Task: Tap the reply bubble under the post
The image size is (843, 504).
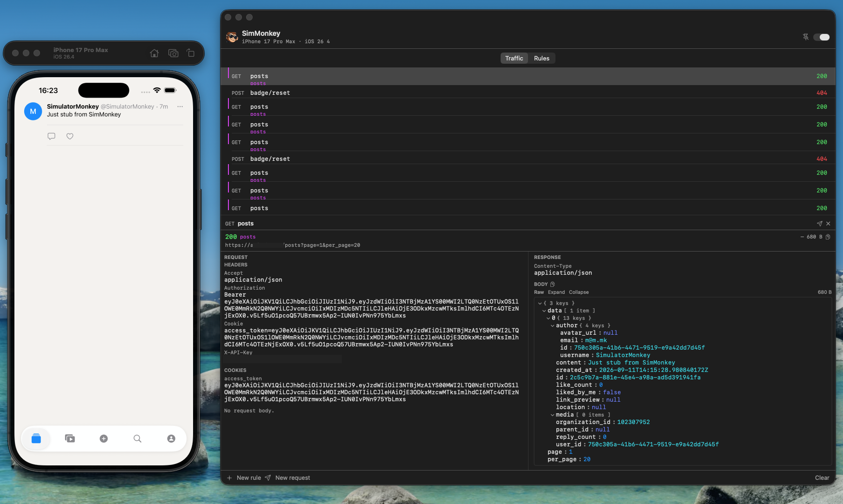Action: (x=52, y=136)
